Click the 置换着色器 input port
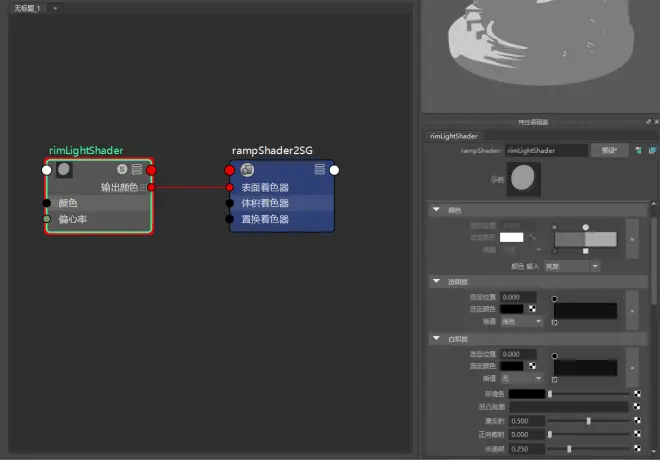The image size is (660, 460). (x=229, y=219)
